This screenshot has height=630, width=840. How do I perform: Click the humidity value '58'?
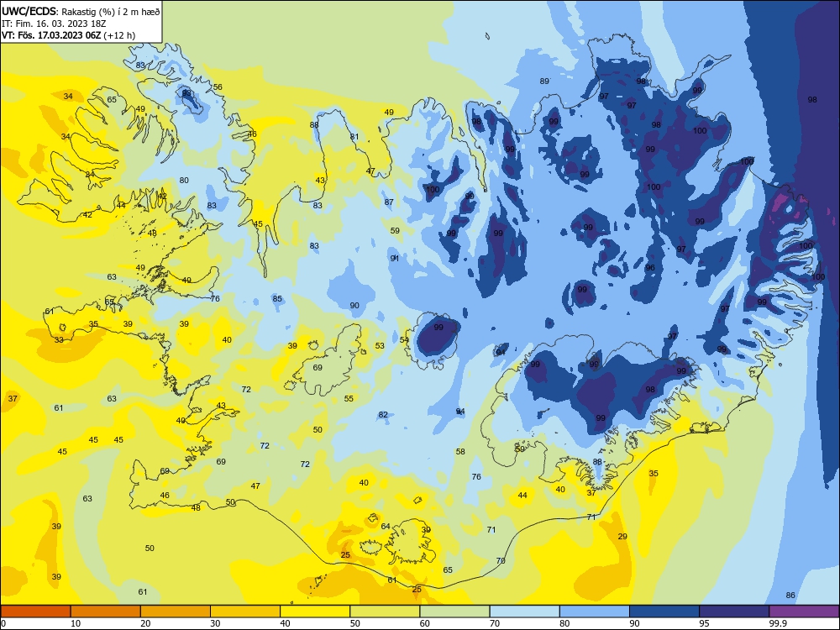tap(460, 452)
